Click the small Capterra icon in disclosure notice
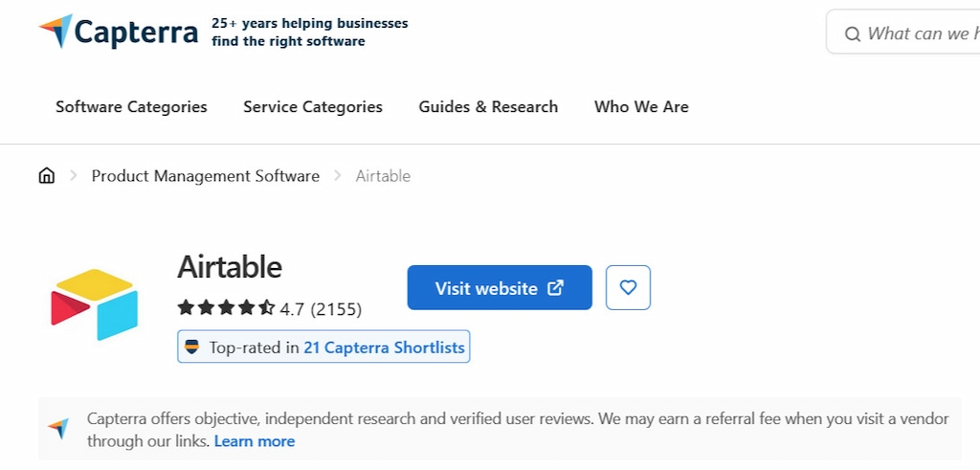The height and width of the screenshot is (470, 980). coord(59,429)
